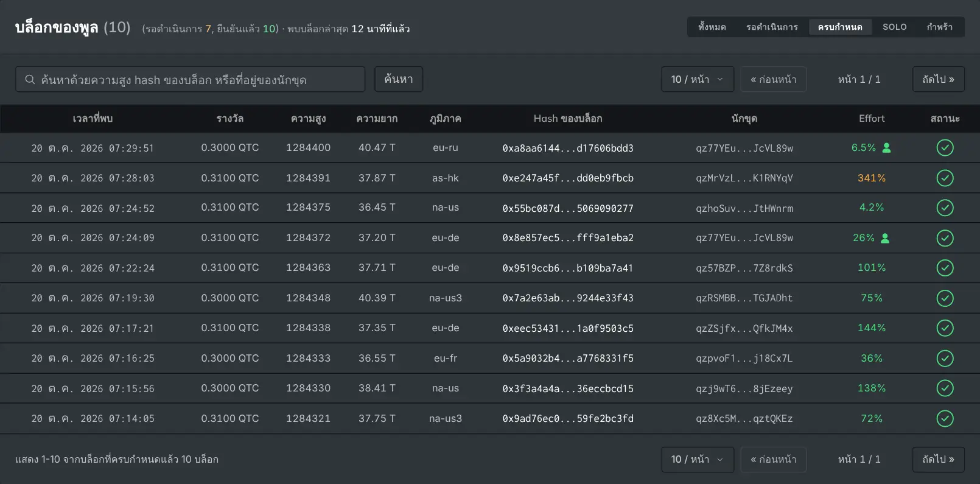The image size is (980, 484).
Task: Click the ค้นหา search button
Action: coord(399,79)
